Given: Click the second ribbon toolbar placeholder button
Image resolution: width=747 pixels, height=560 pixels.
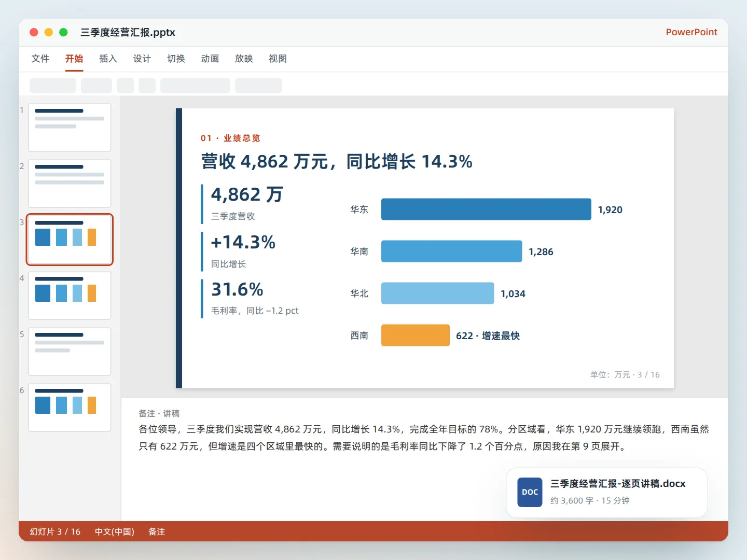Looking at the screenshot, I should [x=96, y=86].
